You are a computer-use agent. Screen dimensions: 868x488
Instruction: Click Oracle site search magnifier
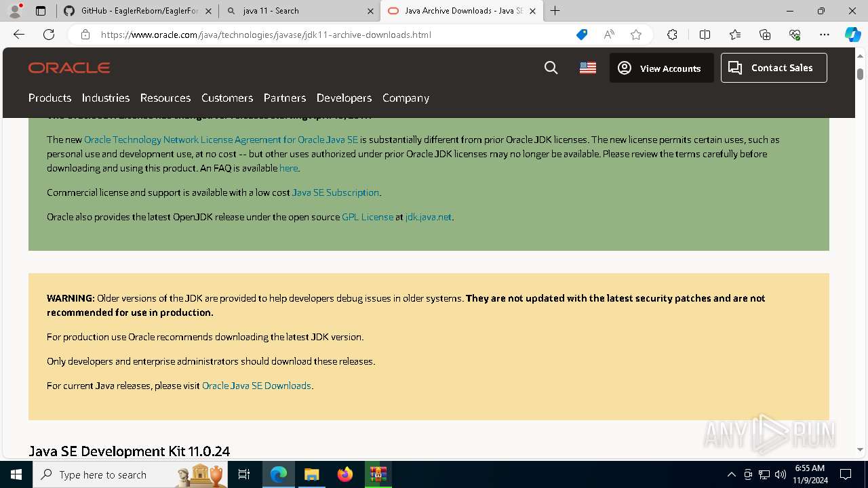[x=551, y=68]
